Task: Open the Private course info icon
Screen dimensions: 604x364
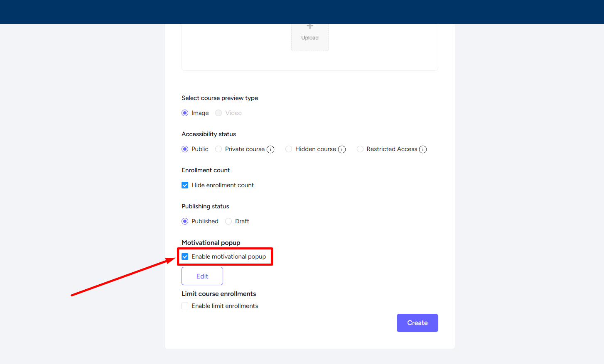Action: 270,149
